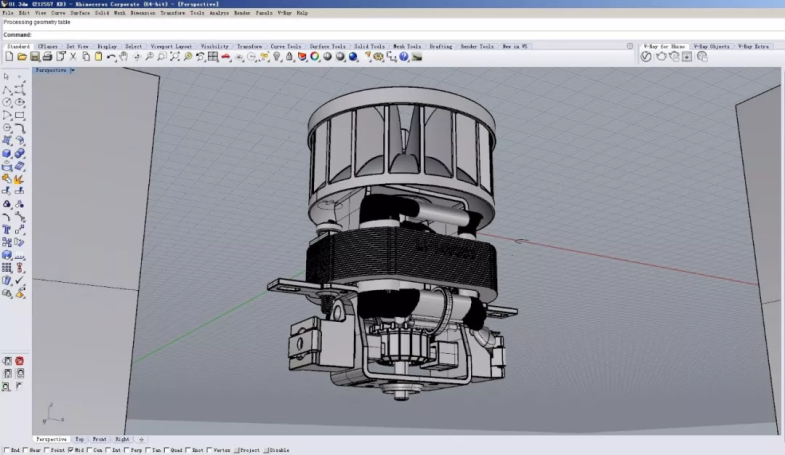
Task: Switch to the Surface Tools toolbar tab
Action: pos(327,46)
